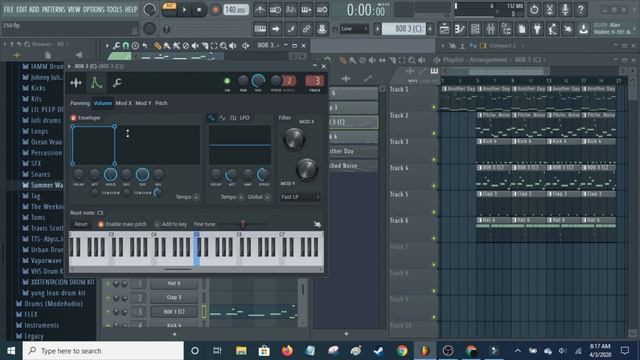Select sine LFO shape
This screenshot has width=640, height=360.
click(x=211, y=118)
